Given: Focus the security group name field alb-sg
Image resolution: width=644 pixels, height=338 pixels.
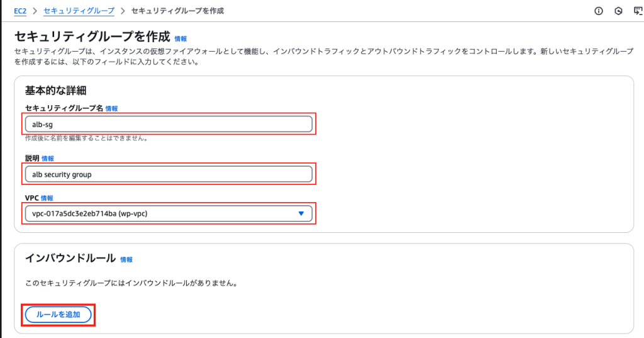Looking at the screenshot, I should click(169, 124).
